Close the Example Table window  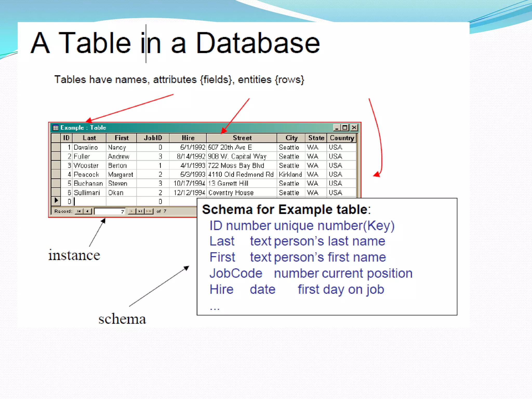tap(354, 128)
